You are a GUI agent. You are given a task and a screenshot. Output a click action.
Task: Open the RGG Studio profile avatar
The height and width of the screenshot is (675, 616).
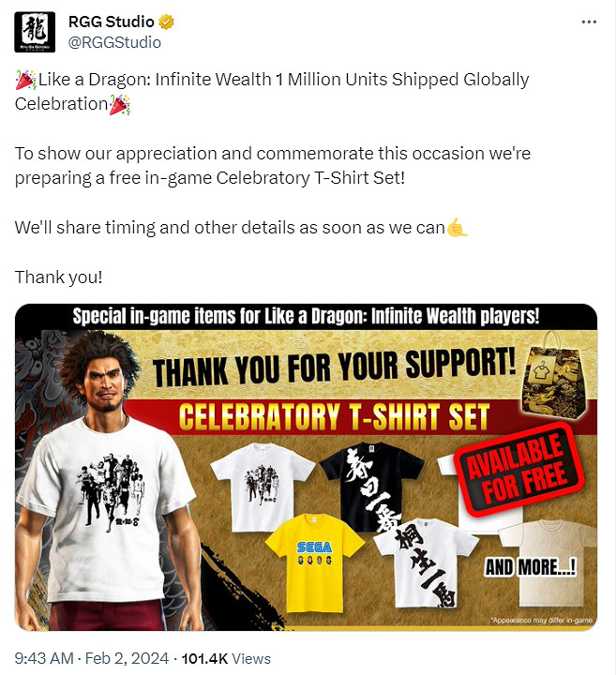(x=35, y=32)
